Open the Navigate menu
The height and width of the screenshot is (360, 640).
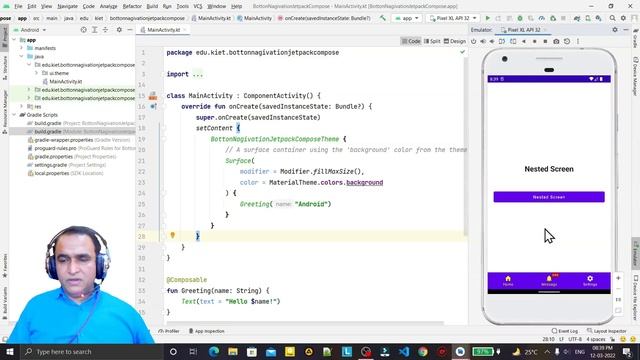[x=67, y=6]
